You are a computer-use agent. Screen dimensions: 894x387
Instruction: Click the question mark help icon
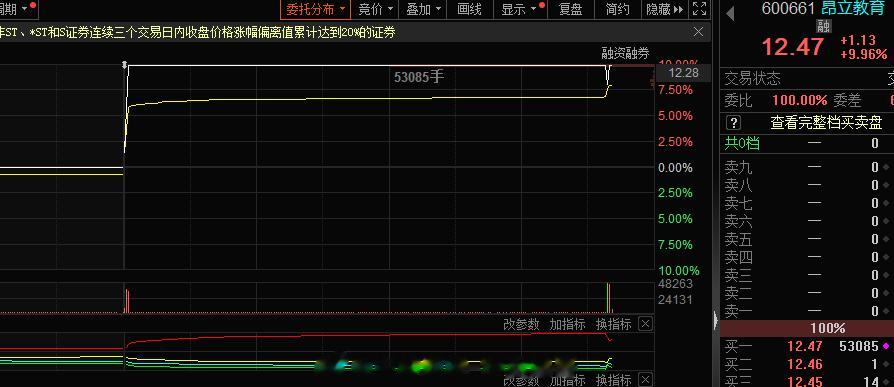pyautogui.click(x=735, y=122)
